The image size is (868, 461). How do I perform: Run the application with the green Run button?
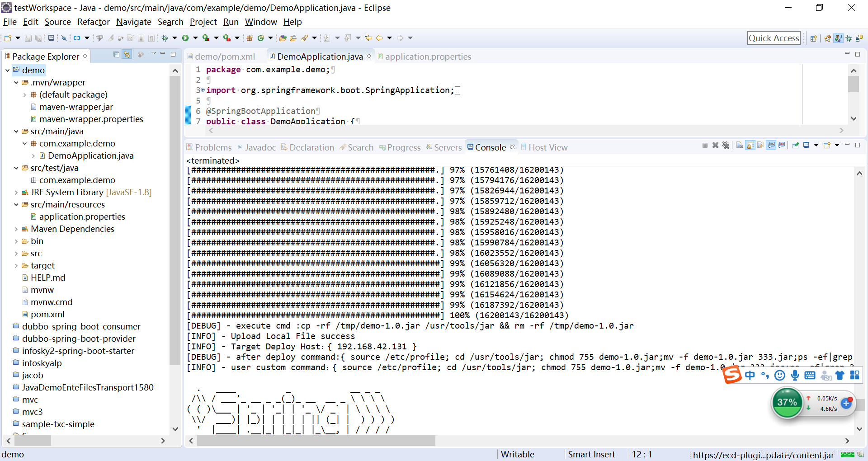[185, 38]
